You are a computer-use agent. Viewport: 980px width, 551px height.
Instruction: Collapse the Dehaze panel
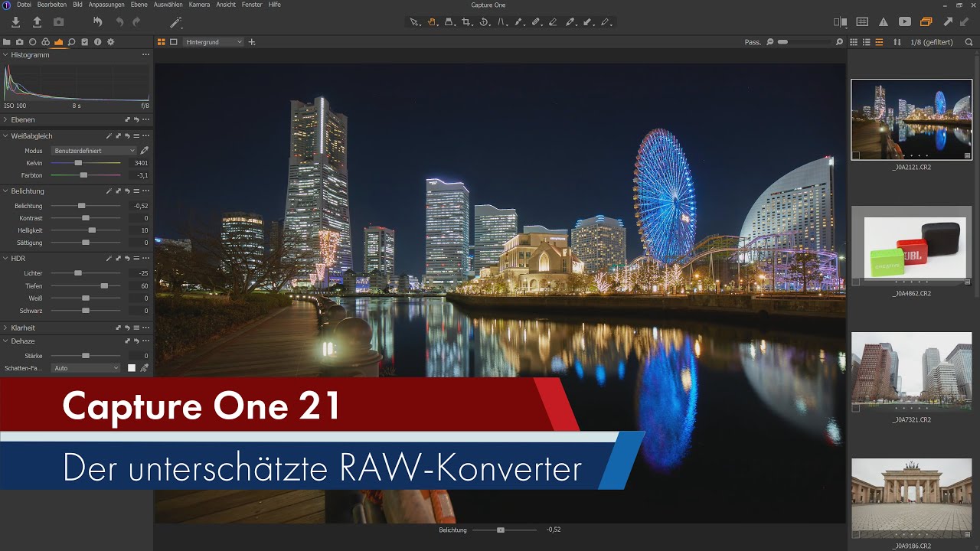5,341
